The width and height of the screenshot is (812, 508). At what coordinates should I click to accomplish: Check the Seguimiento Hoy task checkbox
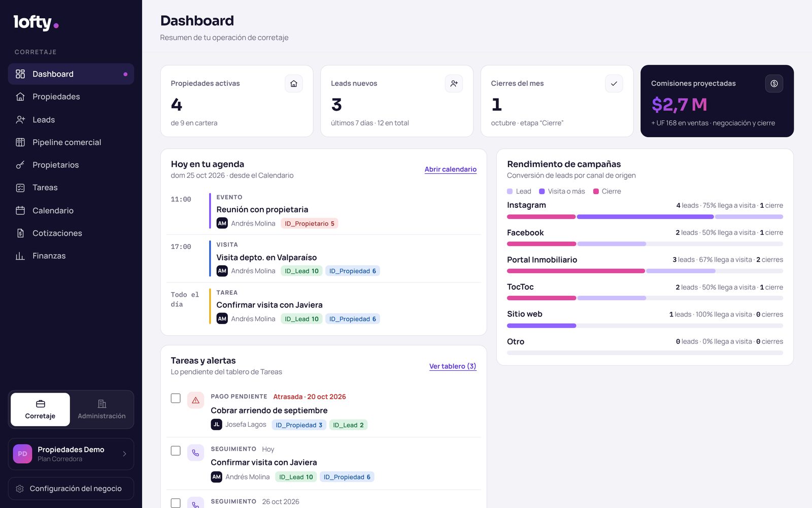tap(176, 451)
